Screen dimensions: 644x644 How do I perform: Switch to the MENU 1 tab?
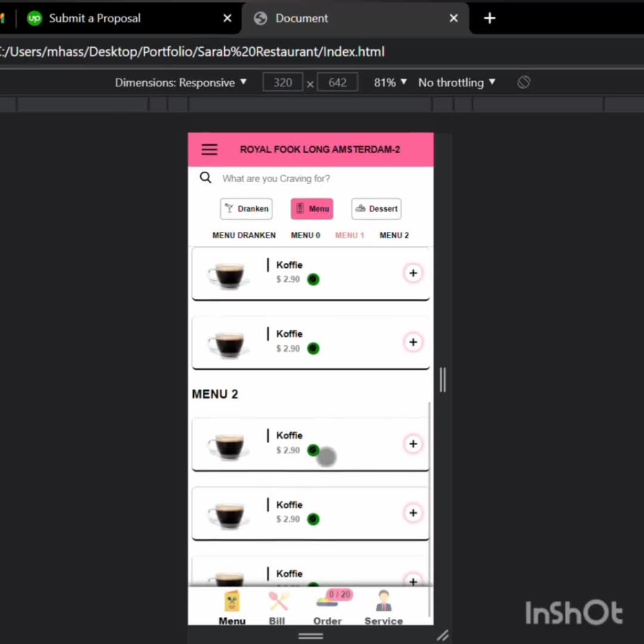pyautogui.click(x=350, y=235)
